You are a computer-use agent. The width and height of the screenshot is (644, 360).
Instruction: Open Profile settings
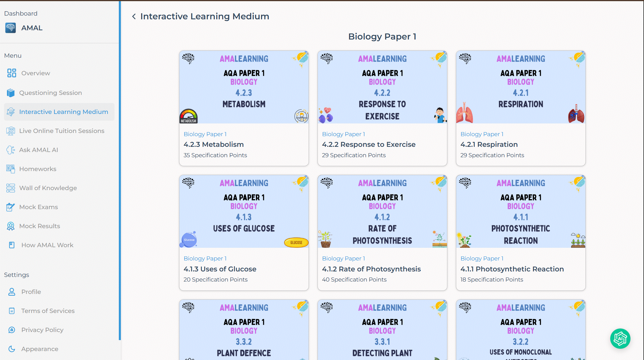pyautogui.click(x=59, y=292)
